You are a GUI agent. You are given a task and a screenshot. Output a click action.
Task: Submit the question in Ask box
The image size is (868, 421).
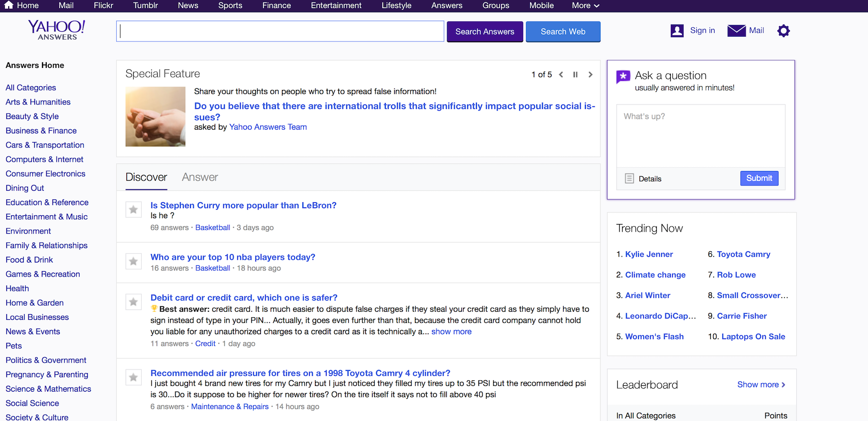coord(759,178)
